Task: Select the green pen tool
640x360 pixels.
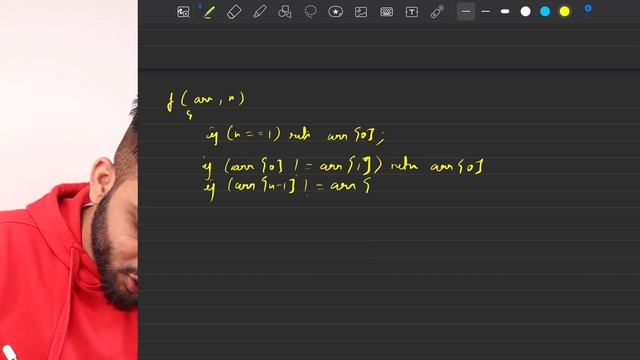Action: pos(209,12)
